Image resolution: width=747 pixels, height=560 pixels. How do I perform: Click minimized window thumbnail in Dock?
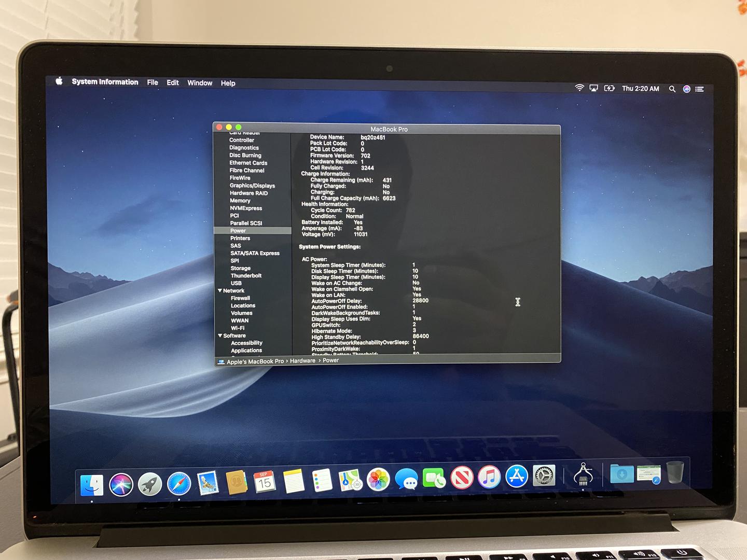click(x=649, y=473)
